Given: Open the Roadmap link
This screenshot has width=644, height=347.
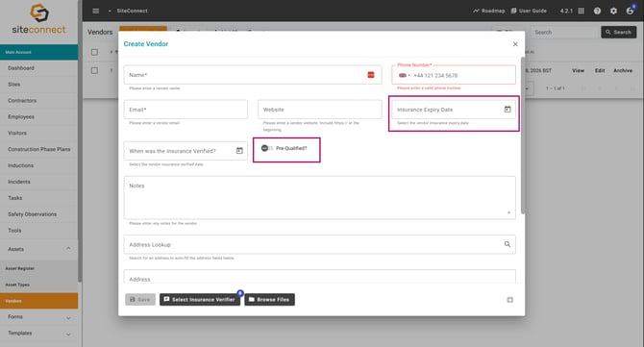Looking at the screenshot, I should click(488, 12).
